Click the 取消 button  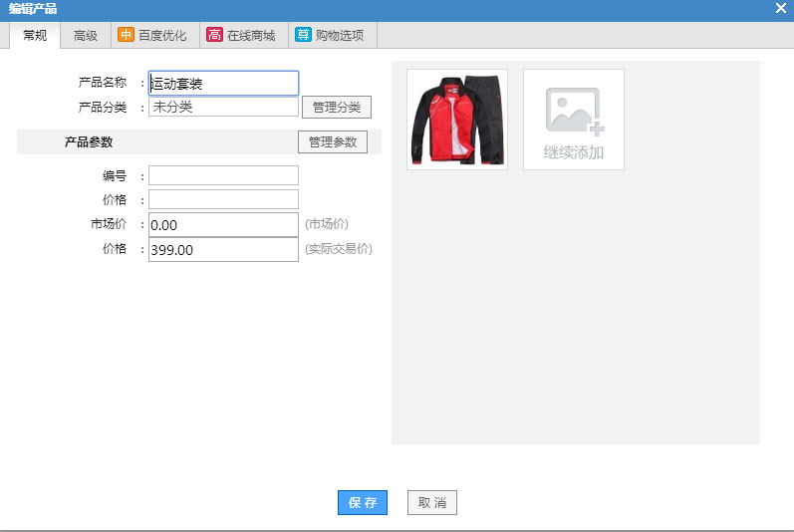(432, 503)
